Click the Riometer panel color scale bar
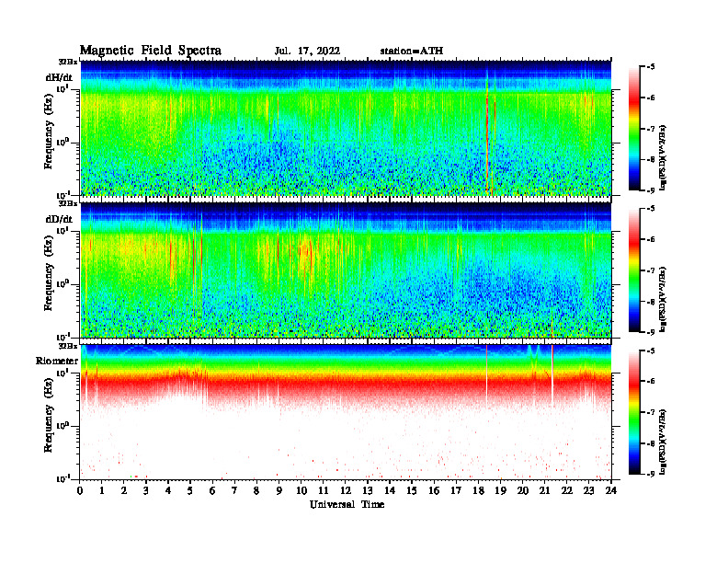The height and width of the screenshot is (563, 728). [x=634, y=412]
